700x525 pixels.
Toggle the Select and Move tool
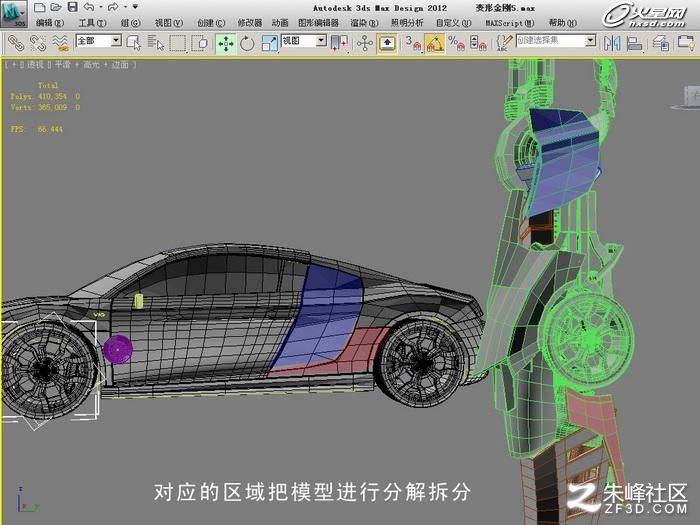(226, 44)
